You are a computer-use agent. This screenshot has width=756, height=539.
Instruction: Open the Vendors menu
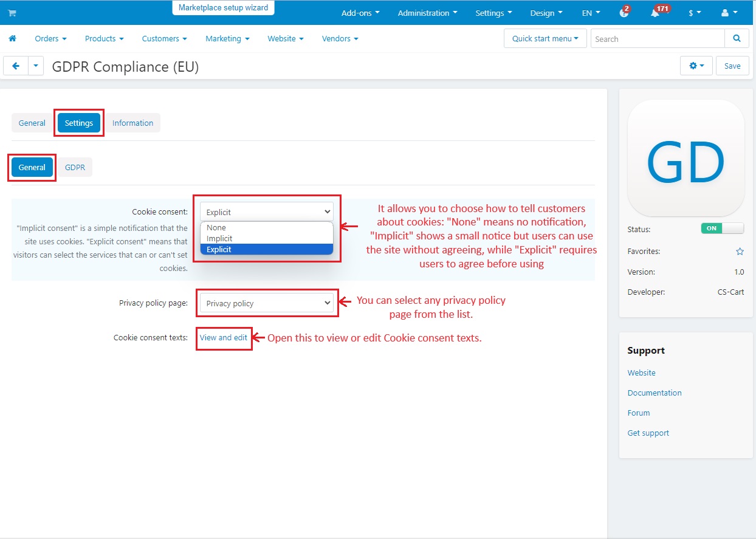pos(340,38)
